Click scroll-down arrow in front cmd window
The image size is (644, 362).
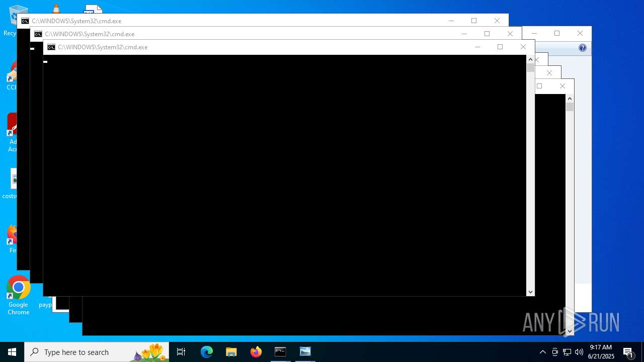click(530, 292)
